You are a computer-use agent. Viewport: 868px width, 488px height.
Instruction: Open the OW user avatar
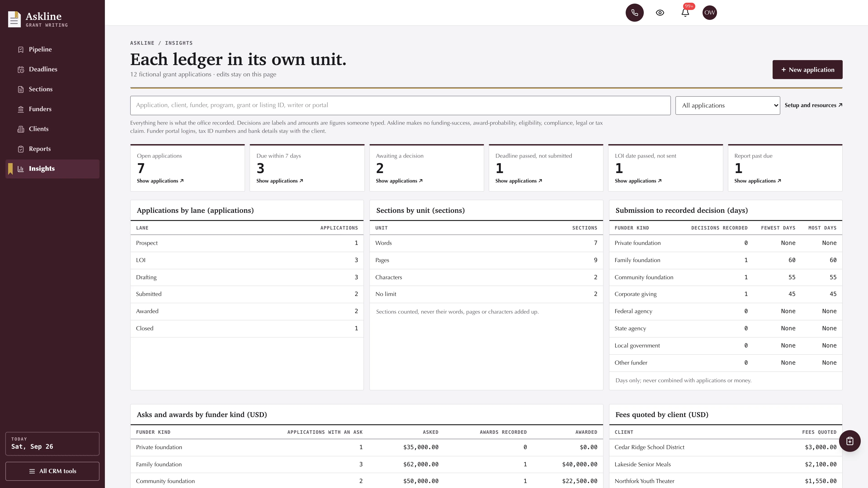[710, 13]
